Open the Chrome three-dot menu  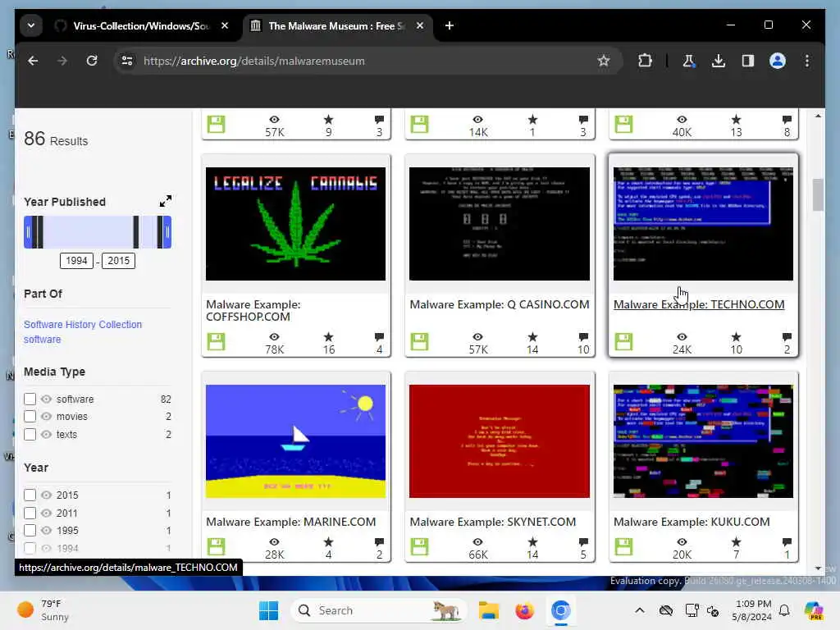[807, 61]
